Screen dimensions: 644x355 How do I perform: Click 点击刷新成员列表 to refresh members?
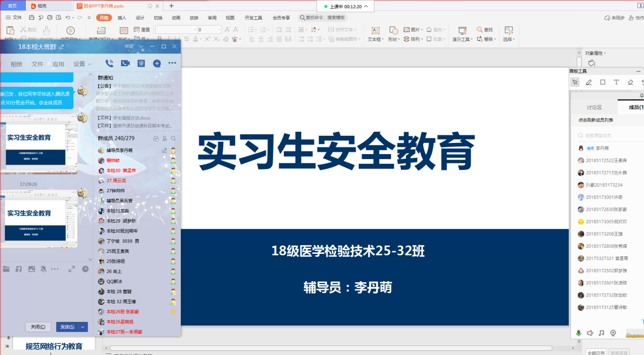595,120
